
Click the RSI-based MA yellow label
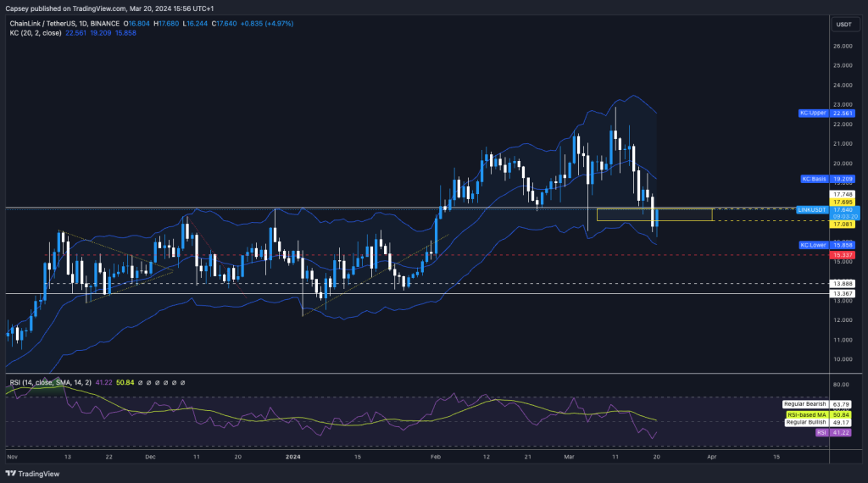[806, 414]
